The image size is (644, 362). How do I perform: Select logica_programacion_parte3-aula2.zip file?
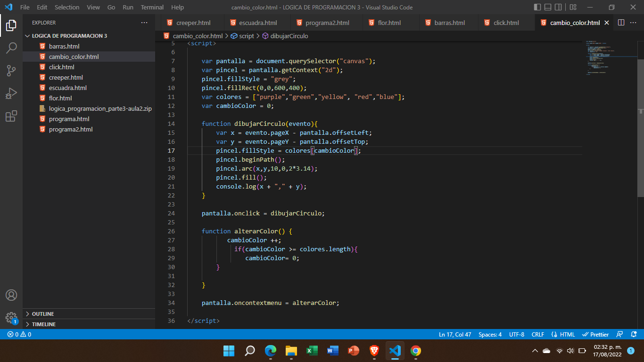pos(89,108)
